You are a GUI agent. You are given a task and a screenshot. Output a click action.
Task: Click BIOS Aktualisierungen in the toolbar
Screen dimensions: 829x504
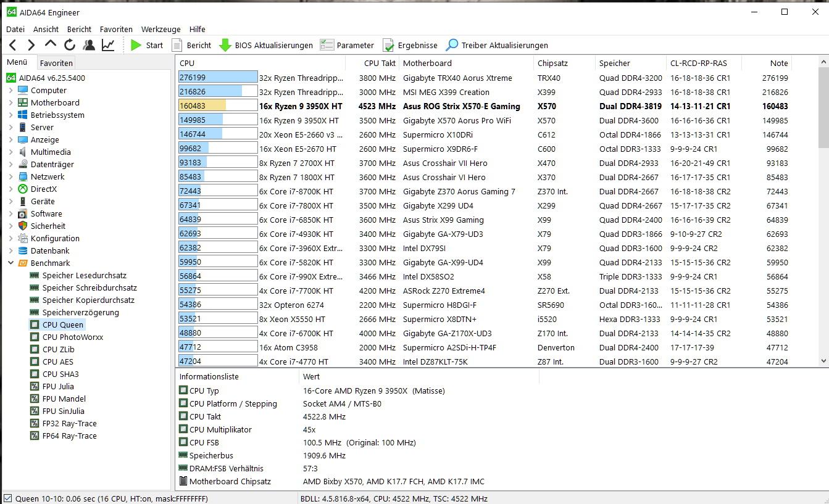click(266, 45)
